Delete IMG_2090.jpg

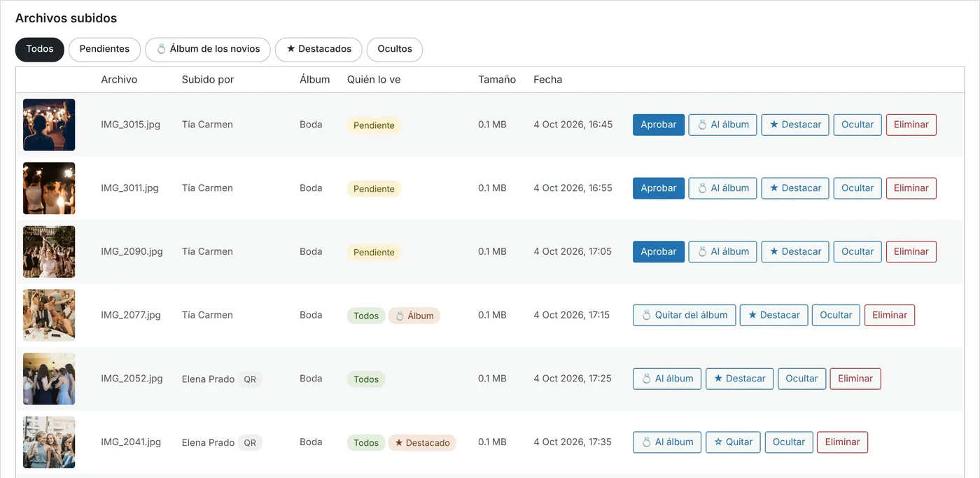pos(911,252)
